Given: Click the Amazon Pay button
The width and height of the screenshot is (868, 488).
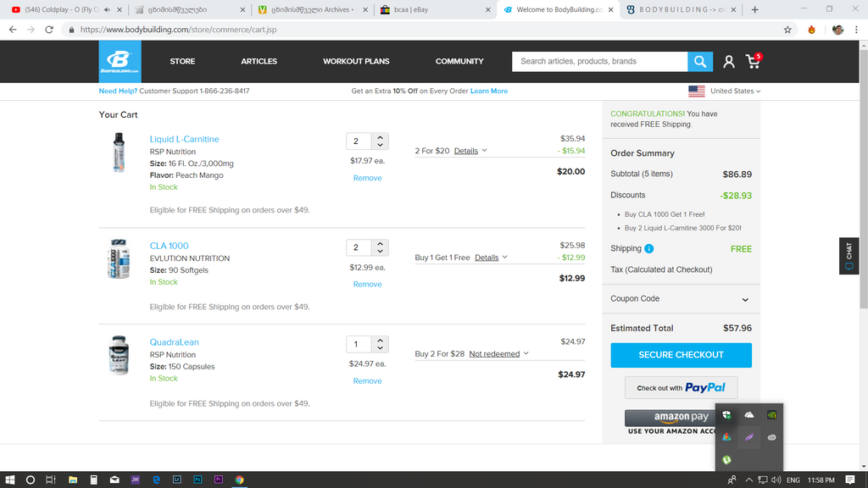Looking at the screenshot, I should (x=670, y=418).
